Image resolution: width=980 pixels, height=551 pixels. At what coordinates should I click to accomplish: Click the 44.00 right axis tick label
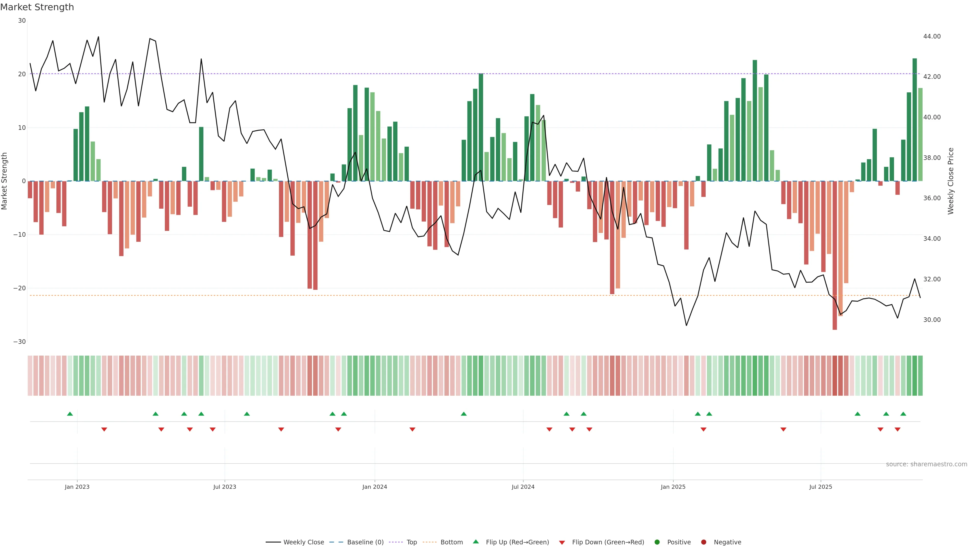[x=932, y=36]
